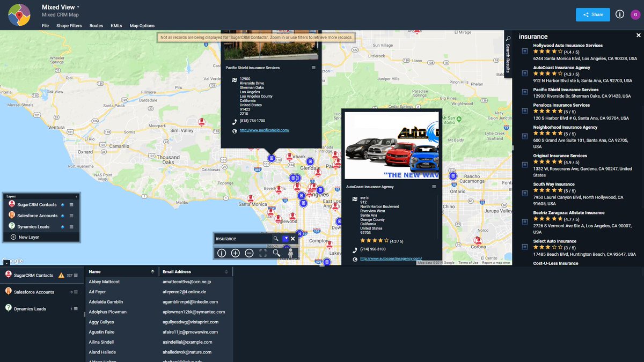644x362 pixels.
Task: Activate the fullscreen frame icon
Action: coord(263,253)
